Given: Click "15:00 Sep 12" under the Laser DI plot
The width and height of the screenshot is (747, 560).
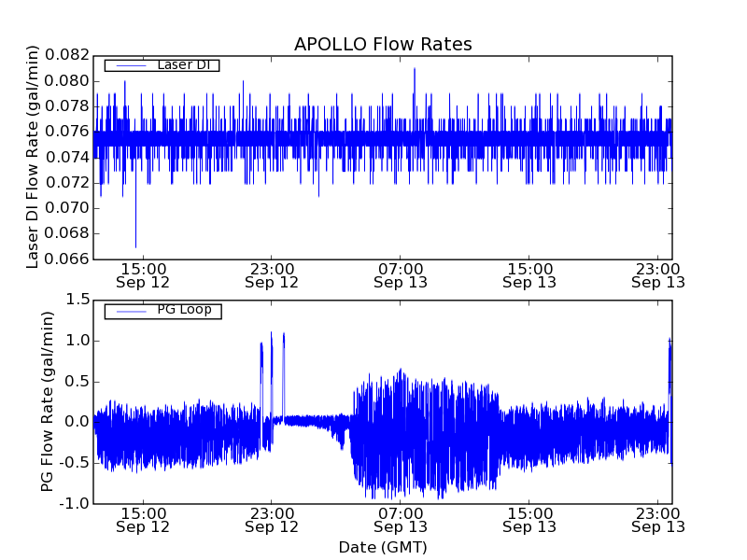Looking at the screenshot, I should [x=143, y=275].
